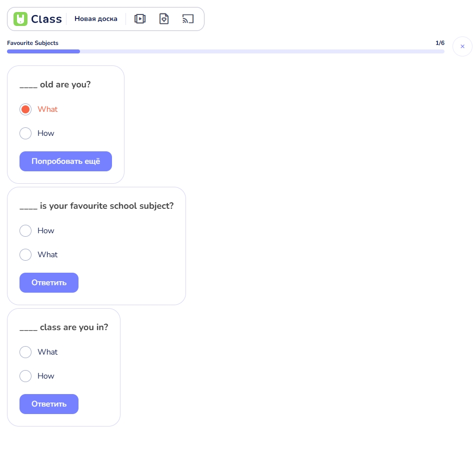
Task: Choose 'What' for favourite school subject question
Action: (25, 255)
